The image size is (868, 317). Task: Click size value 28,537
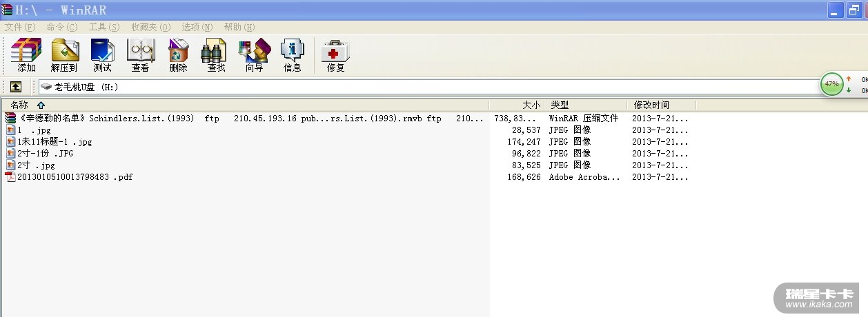526,130
